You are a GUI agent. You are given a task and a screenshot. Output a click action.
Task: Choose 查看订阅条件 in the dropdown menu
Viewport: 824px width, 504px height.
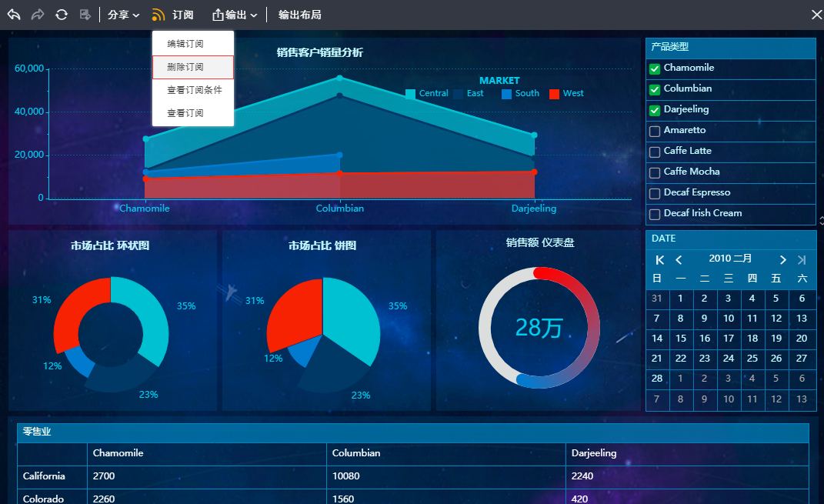click(195, 90)
